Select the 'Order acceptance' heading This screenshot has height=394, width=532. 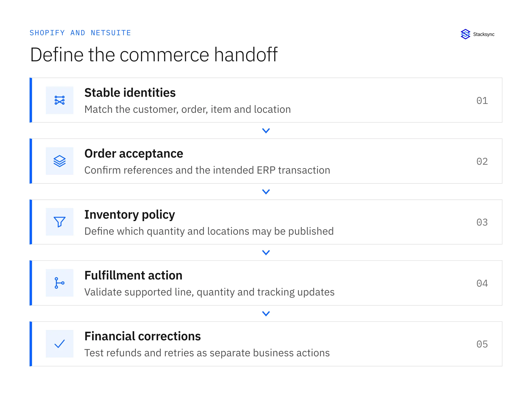[x=134, y=154]
